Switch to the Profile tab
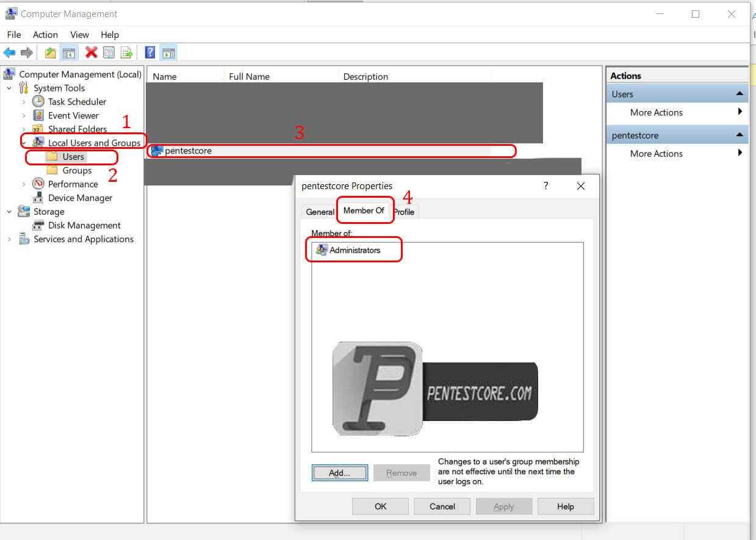756x540 pixels. [x=404, y=212]
